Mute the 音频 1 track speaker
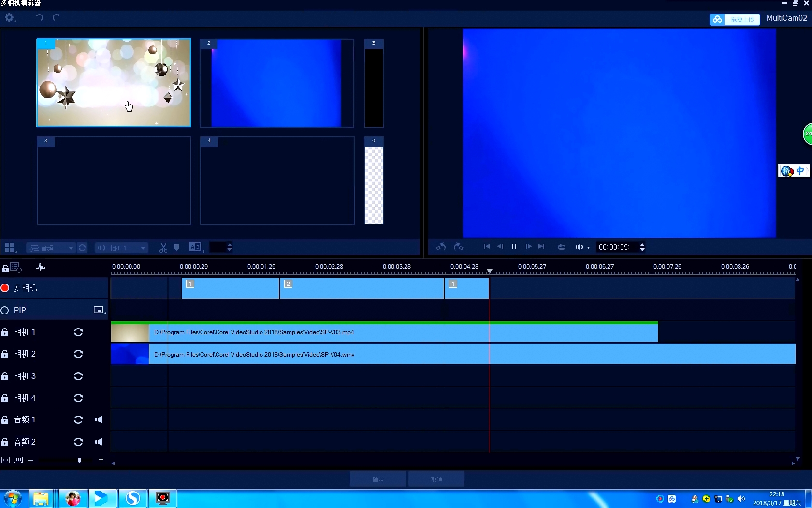This screenshot has width=812, height=508. coord(99,420)
